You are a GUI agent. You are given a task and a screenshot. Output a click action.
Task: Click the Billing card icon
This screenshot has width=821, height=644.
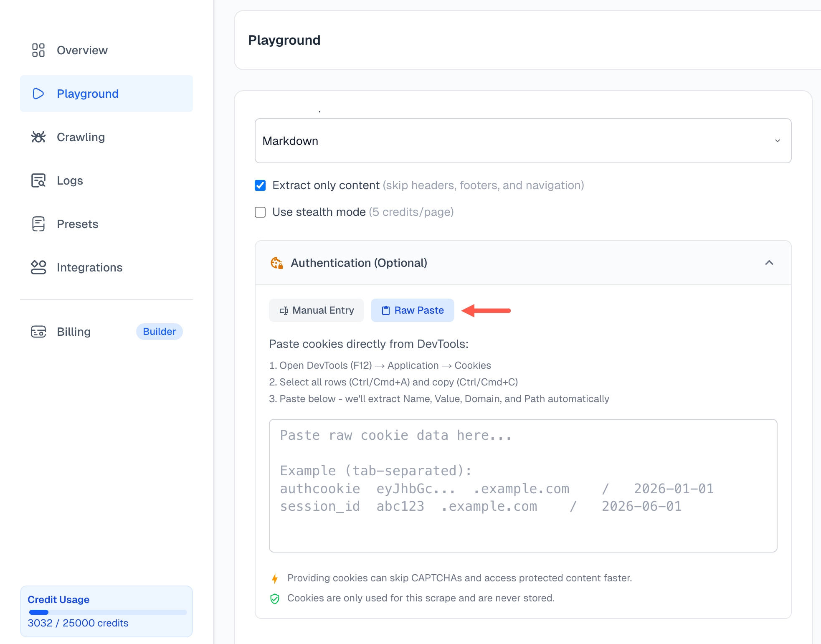point(38,332)
